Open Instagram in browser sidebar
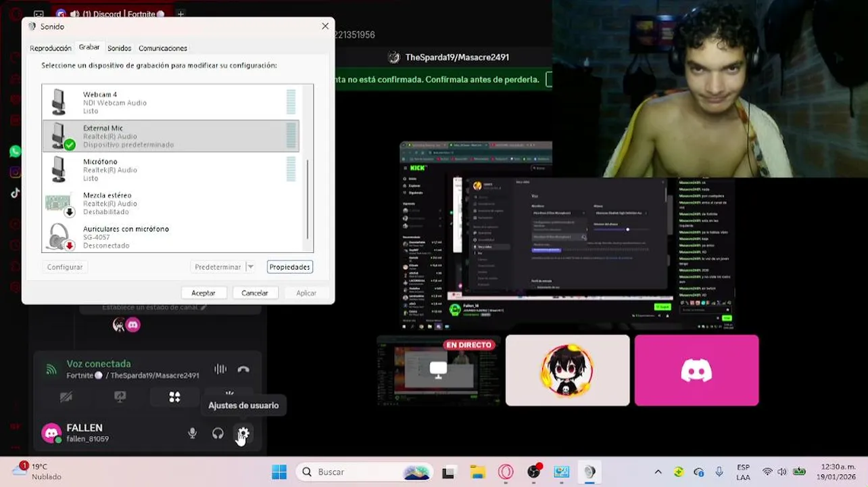 (15, 172)
